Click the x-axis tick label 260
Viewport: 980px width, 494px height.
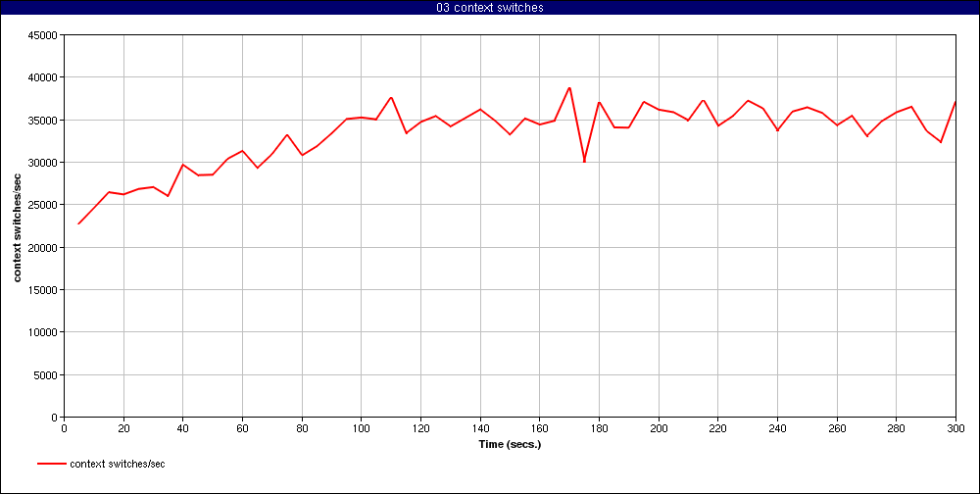coord(837,428)
